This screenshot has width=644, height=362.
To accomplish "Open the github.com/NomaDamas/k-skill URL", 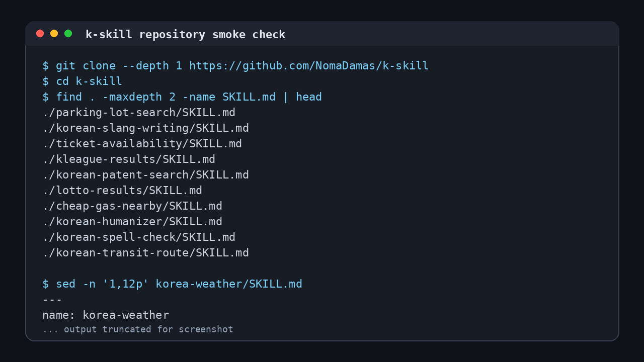I will coord(309,66).
